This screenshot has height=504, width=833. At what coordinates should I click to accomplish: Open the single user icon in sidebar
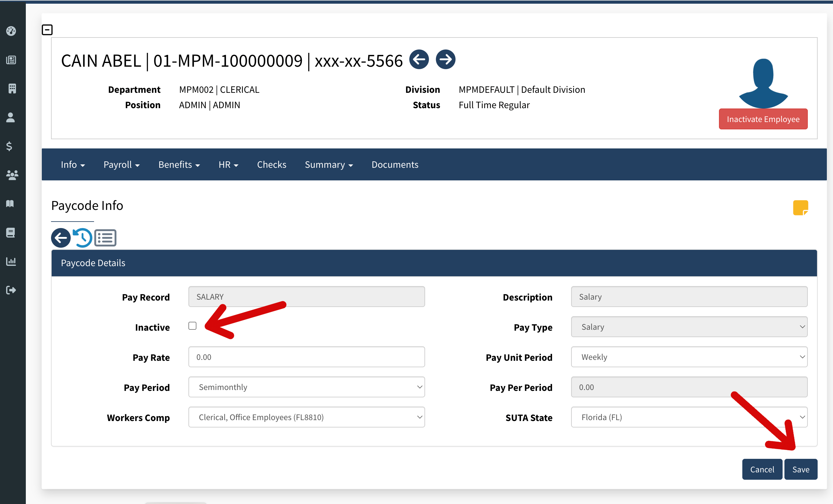tap(11, 117)
